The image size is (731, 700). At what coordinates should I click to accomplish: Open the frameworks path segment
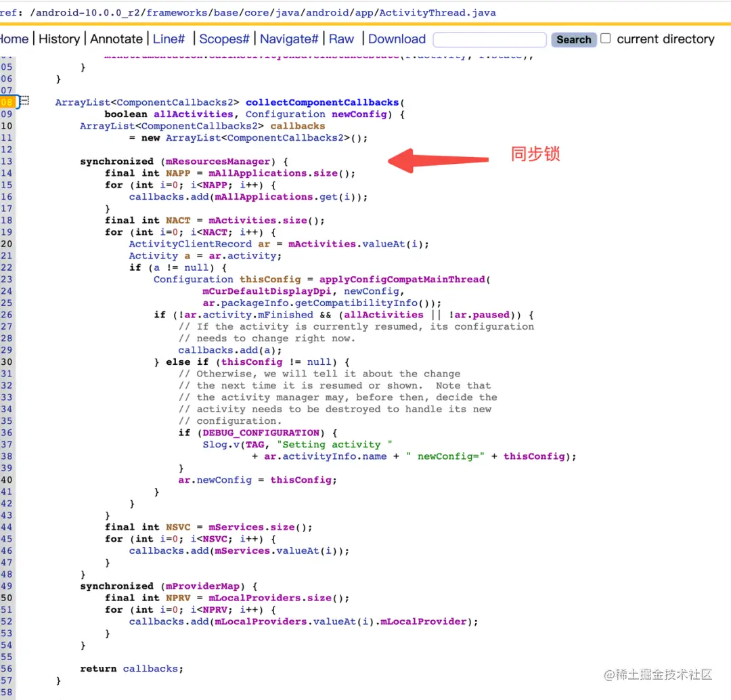pyautogui.click(x=177, y=13)
